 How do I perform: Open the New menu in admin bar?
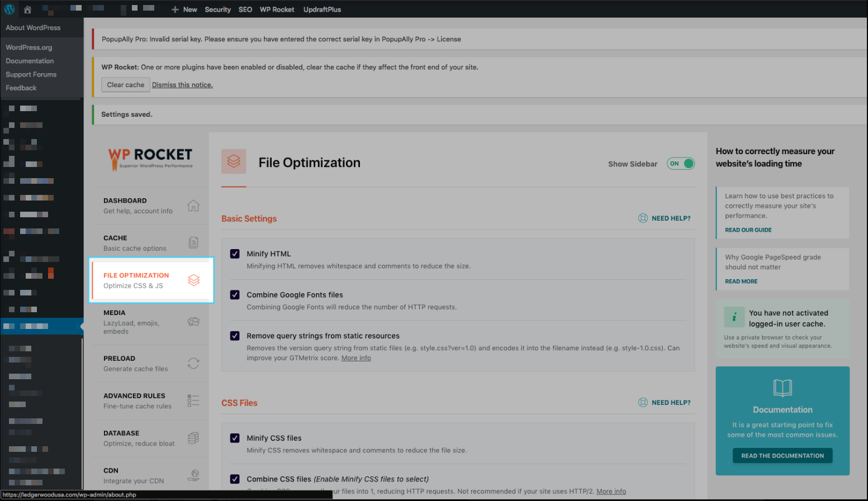click(184, 9)
